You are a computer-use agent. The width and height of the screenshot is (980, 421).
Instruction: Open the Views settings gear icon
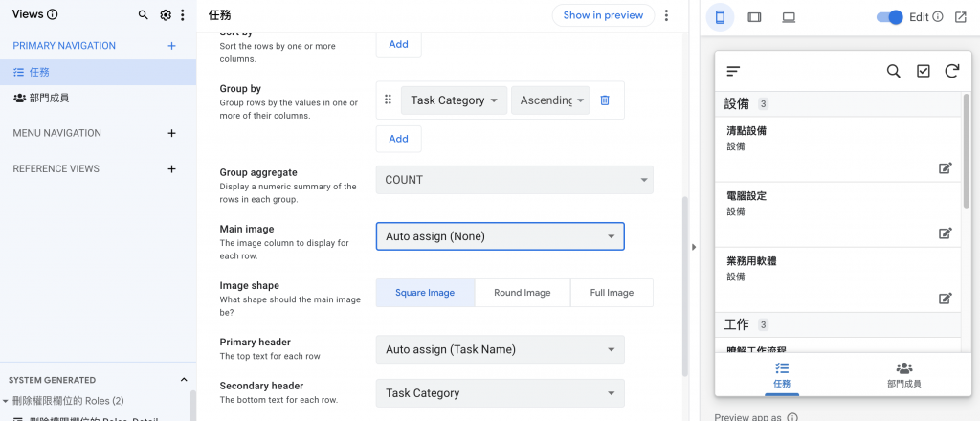coord(166,15)
